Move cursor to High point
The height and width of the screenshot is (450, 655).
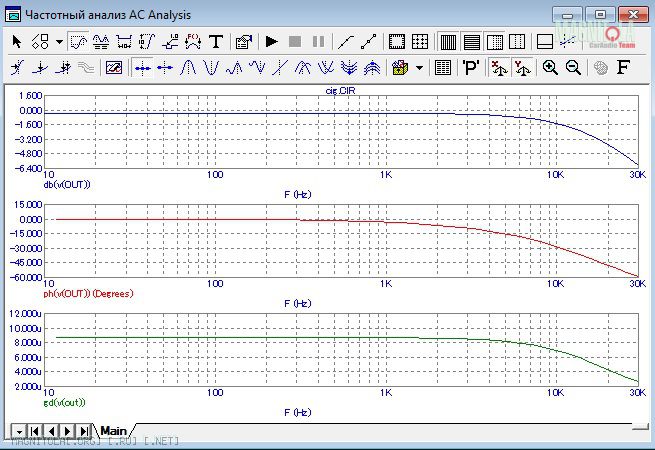(x=234, y=67)
